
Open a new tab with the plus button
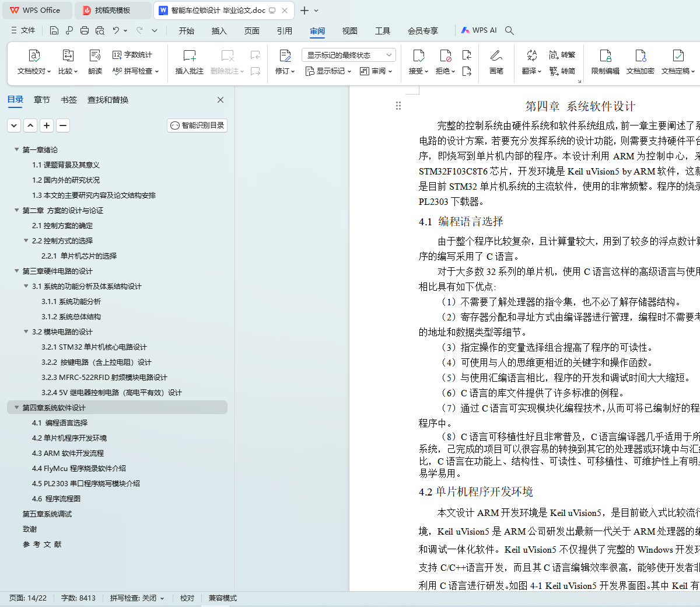(x=304, y=11)
